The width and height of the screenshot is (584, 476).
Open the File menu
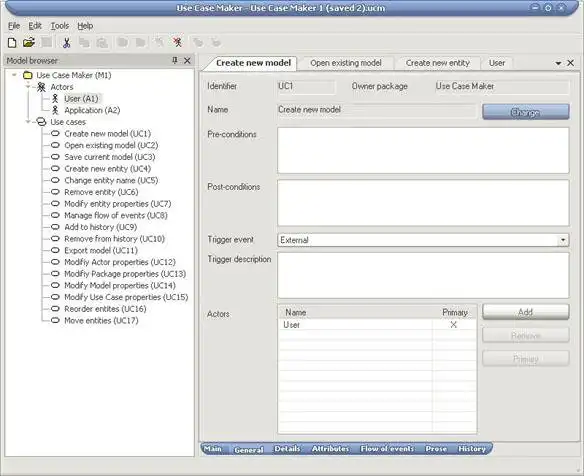point(14,26)
